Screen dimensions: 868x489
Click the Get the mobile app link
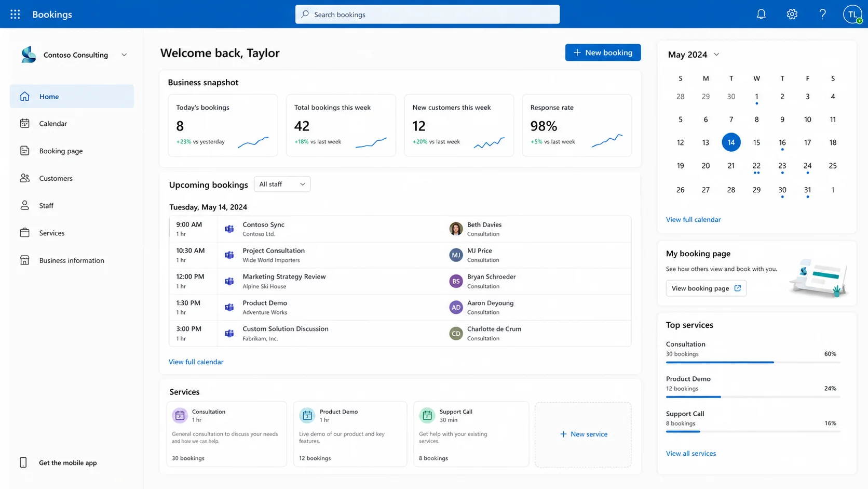67,462
